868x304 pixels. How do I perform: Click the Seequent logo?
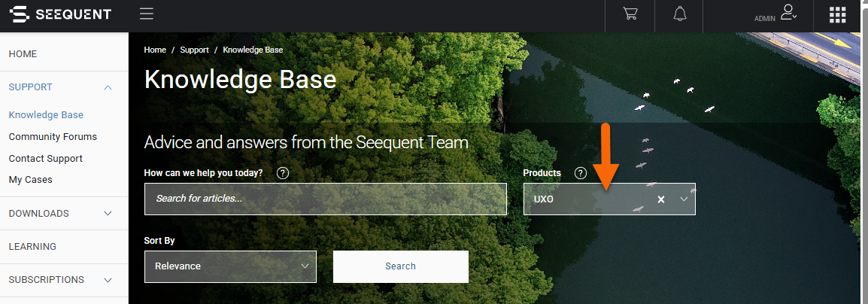coord(61,14)
